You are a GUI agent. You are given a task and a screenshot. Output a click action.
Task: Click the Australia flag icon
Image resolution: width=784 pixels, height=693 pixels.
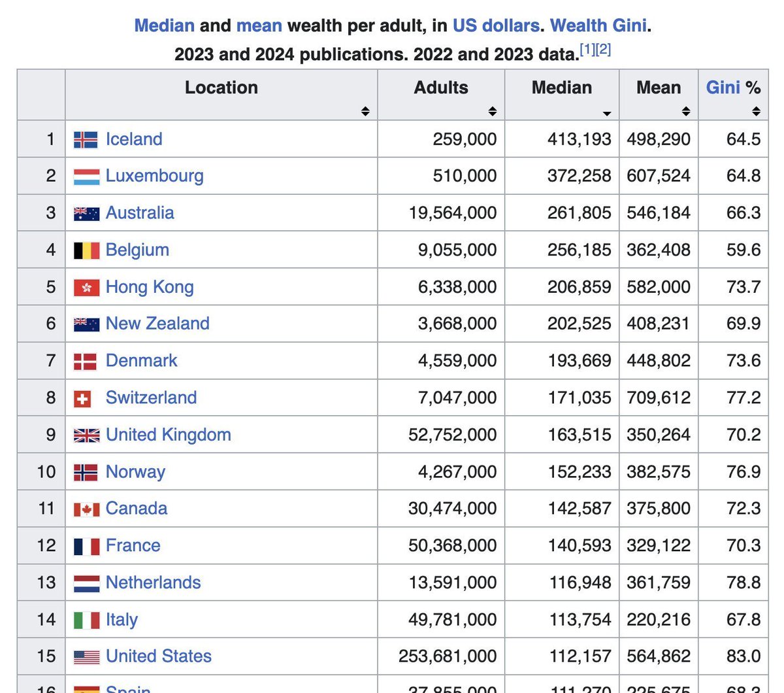pos(86,213)
